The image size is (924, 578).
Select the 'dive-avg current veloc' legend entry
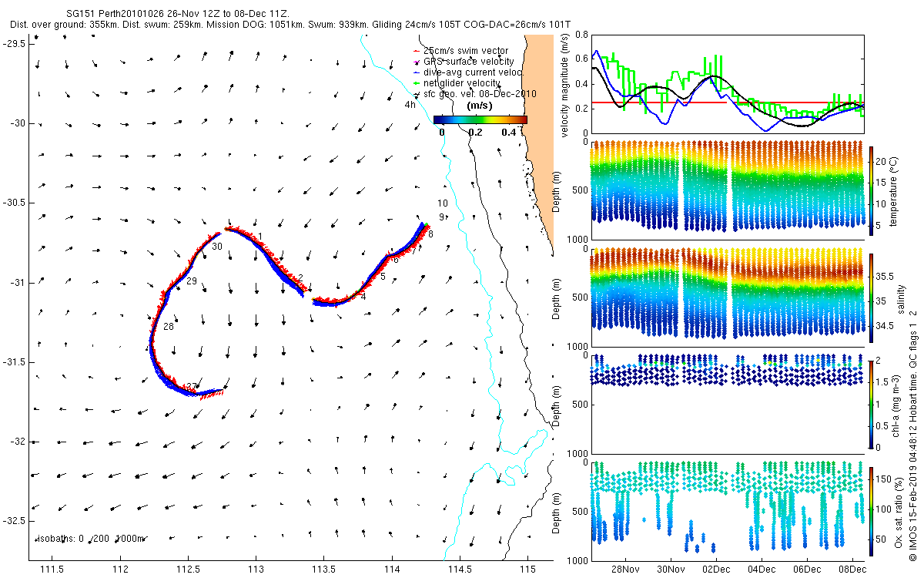coord(467,72)
